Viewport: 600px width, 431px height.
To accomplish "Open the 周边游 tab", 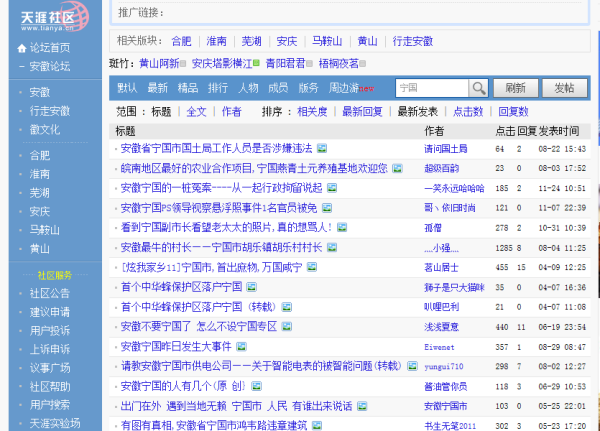I will point(343,88).
